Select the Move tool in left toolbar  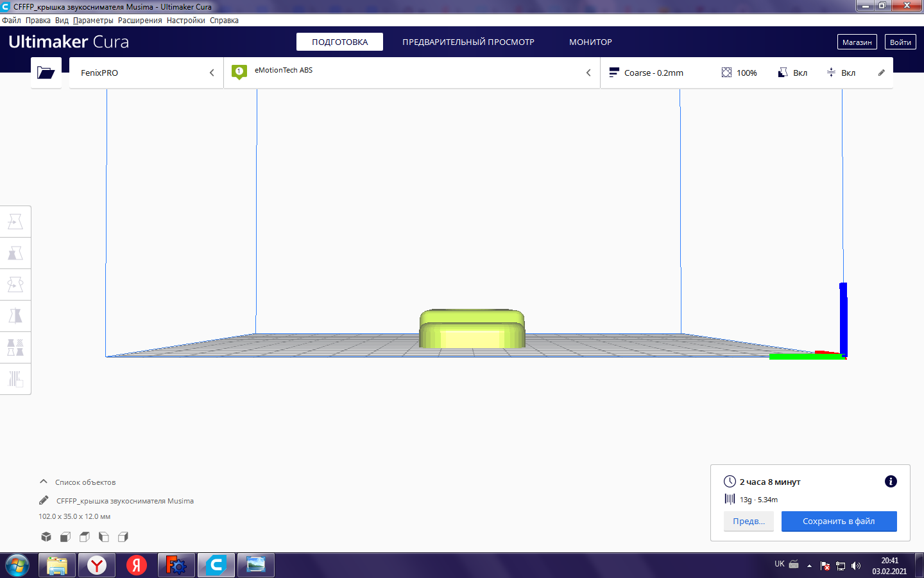pyautogui.click(x=15, y=222)
